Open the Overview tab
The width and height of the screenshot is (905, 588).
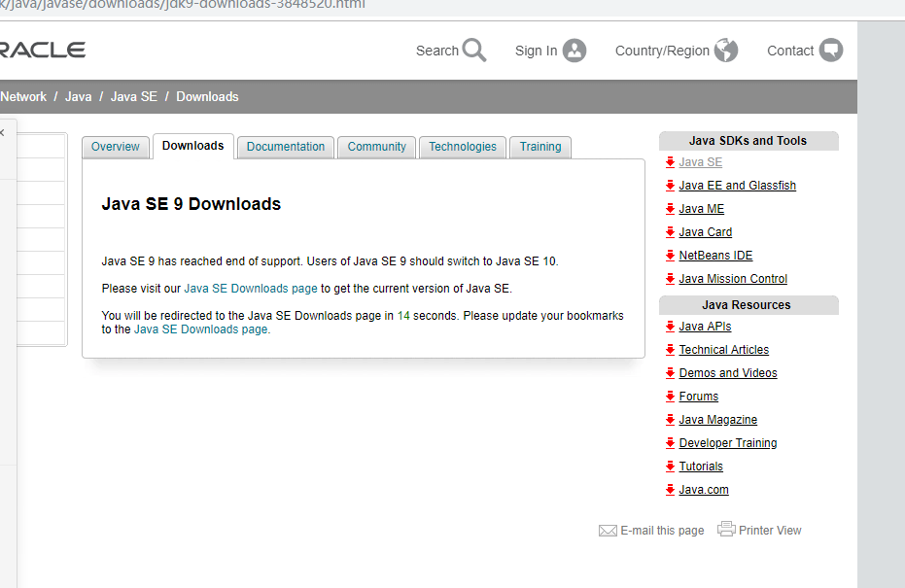pyautogui.click(x=116, y=147)
